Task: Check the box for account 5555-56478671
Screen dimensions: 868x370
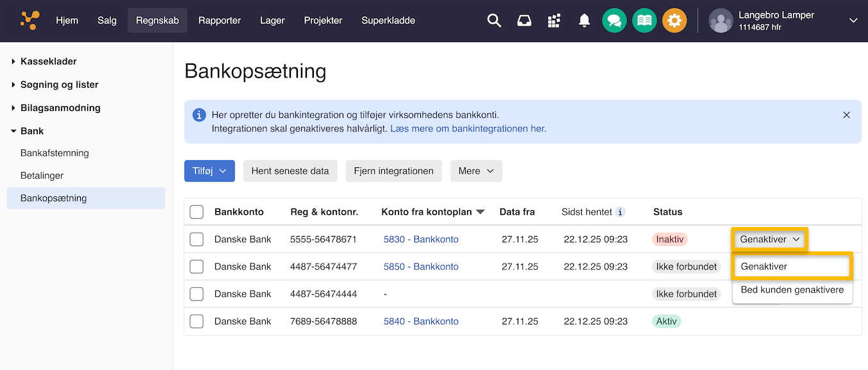Action: (197, 239)
